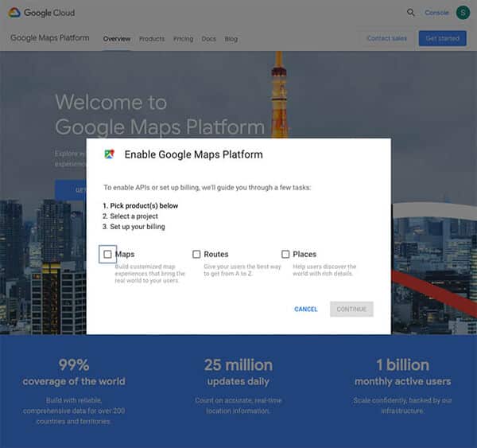Click the "Enable Google Maps Platform" dialog heading
Screen dimensions: 477x448
point(193,154)
